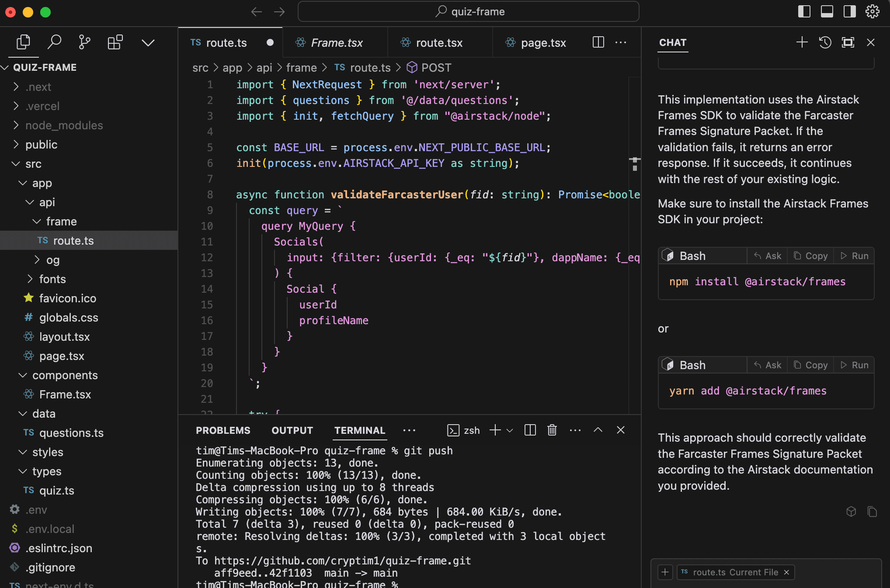Open chat in editor icon
The image size is (890, 588).
tap(848, 42)
